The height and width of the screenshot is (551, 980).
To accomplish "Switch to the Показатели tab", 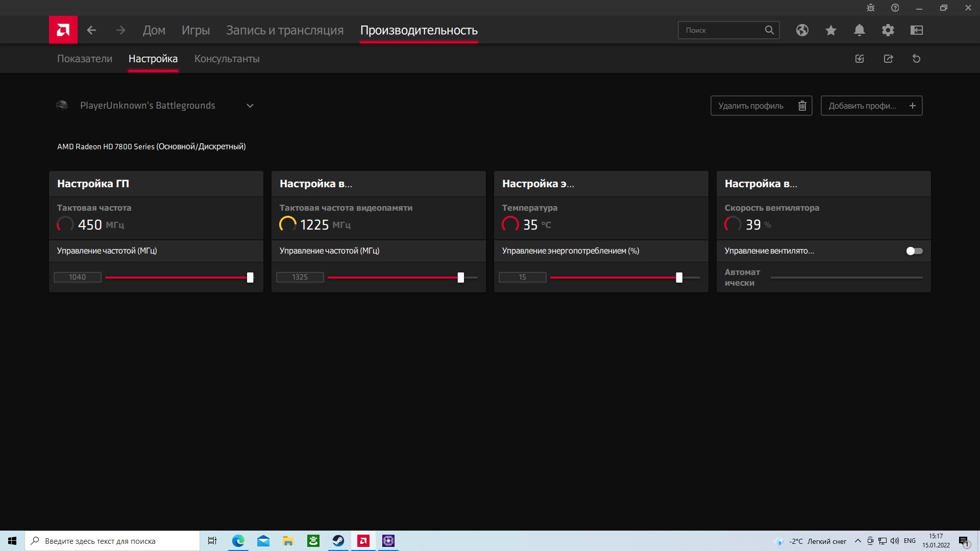I will [84, 59].
